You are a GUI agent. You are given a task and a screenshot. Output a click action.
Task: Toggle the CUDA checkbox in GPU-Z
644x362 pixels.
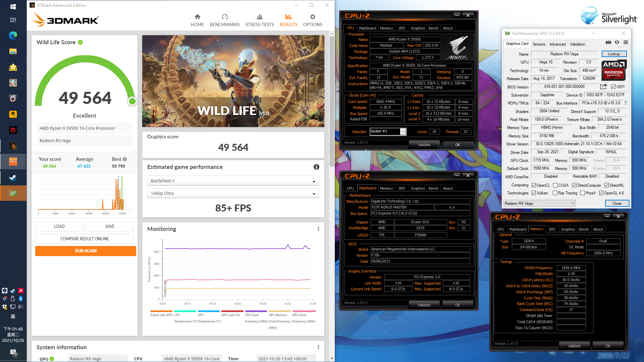point(555,185)
